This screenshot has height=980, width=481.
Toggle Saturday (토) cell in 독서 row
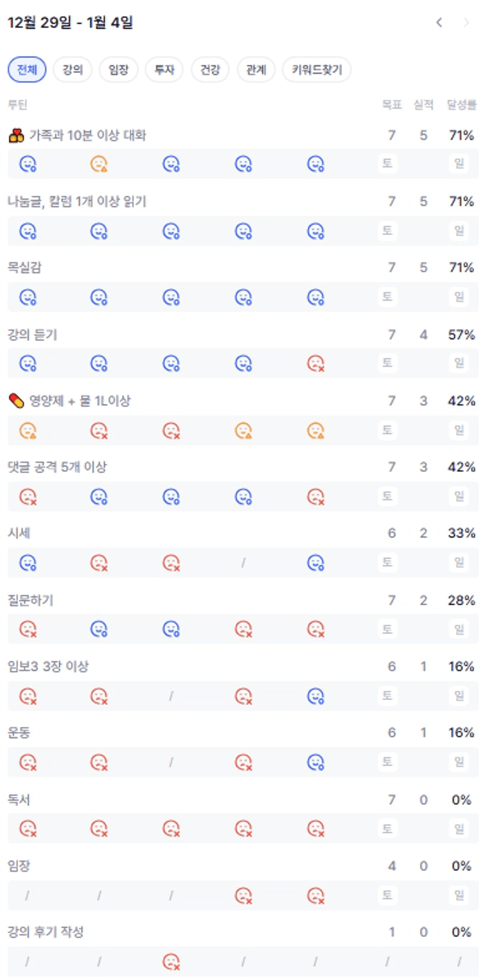[387, 829]
